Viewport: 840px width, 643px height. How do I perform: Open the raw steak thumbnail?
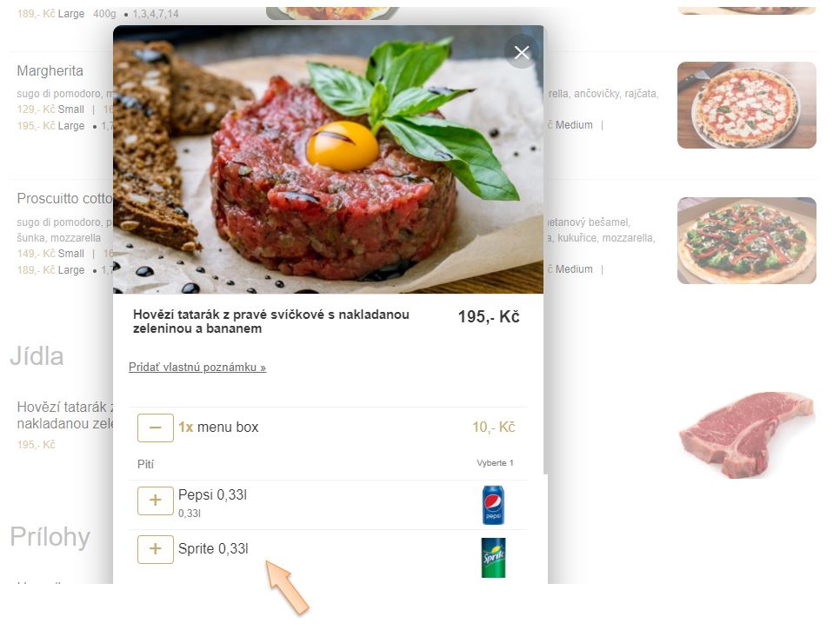click(747, 434)
